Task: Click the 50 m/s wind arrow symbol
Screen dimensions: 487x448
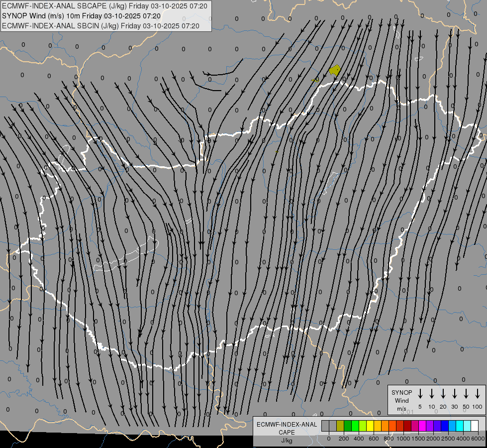Action: (466, 394)
